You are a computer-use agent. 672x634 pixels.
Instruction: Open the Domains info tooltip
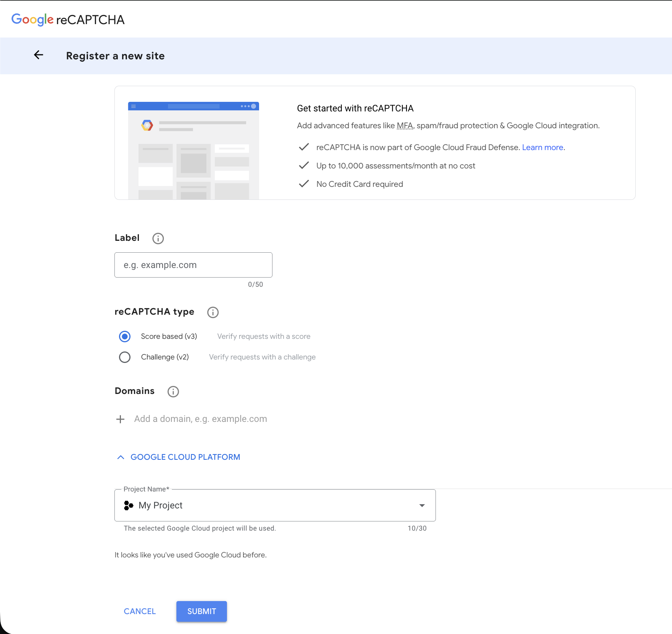(173, 391)
